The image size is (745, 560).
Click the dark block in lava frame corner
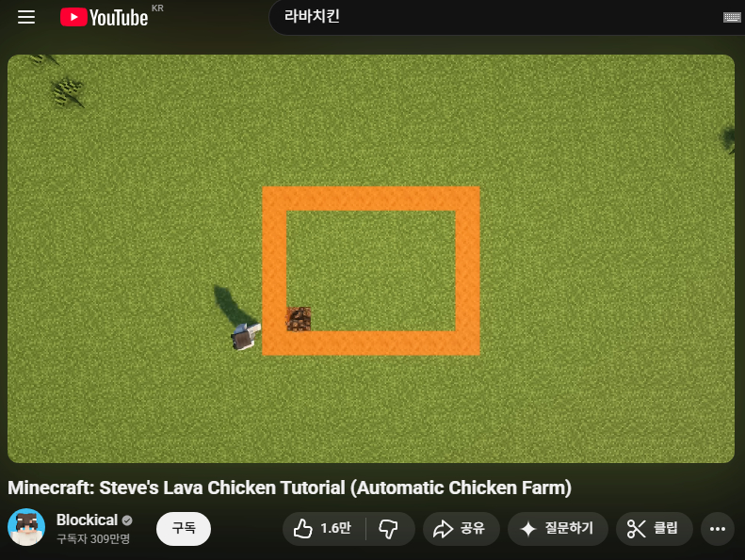pyautogui.click(x=299, y=319)
